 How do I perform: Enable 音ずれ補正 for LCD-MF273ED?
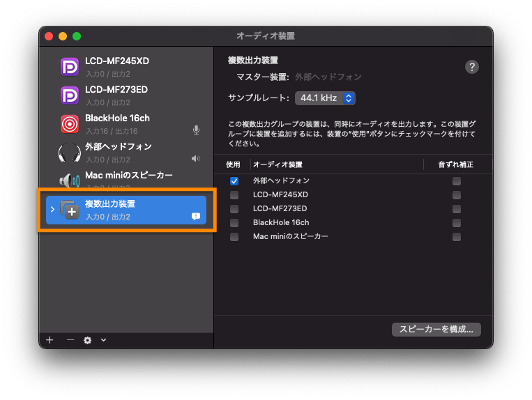pyautogui.click(x=457, y=209)
